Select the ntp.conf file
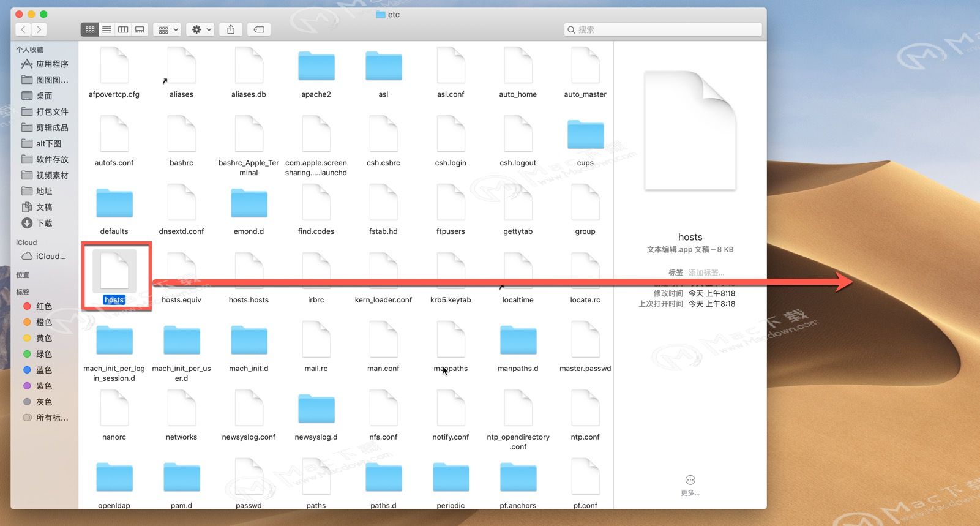Screen dimensions: 980x526 click(x=585, y=408)
